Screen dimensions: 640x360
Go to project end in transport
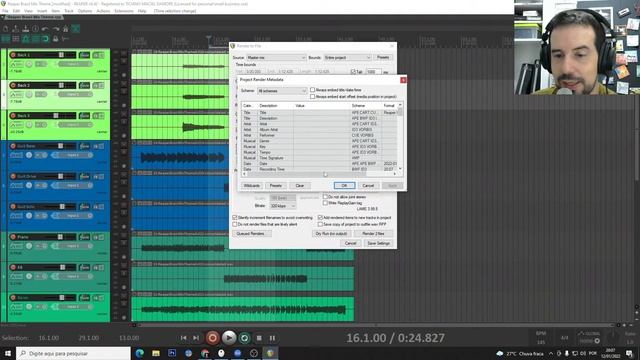(196, 338)
